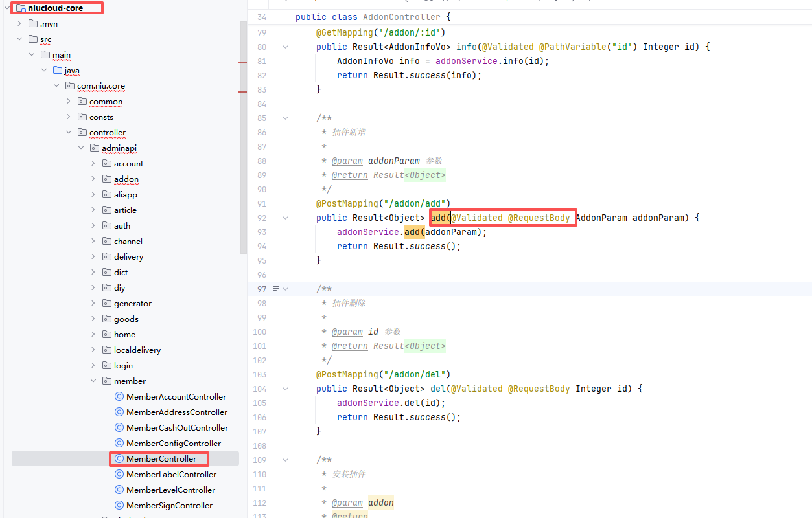812x518 pixels.
Task: Collapse the adminapi package chevron
Action: click(81, 148)
